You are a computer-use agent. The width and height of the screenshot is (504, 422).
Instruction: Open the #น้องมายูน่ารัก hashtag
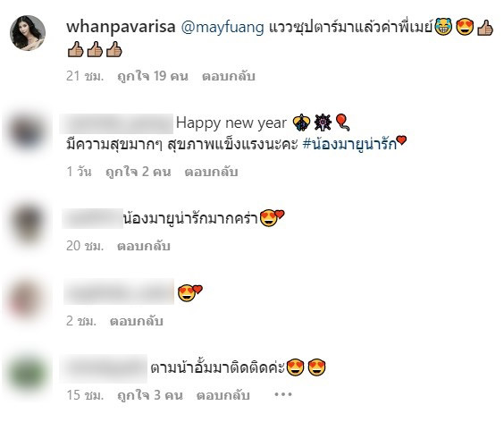tap(350, 145)
